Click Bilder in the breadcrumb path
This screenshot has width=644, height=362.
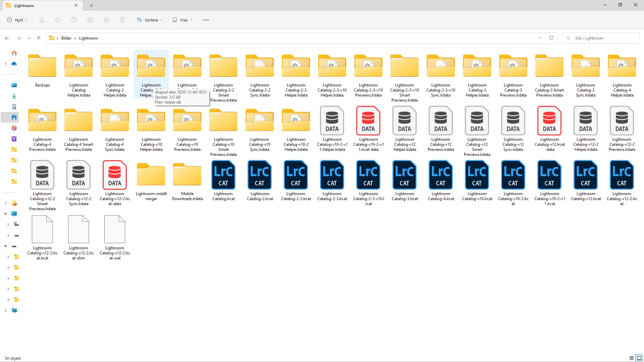(x=66, y=38)
